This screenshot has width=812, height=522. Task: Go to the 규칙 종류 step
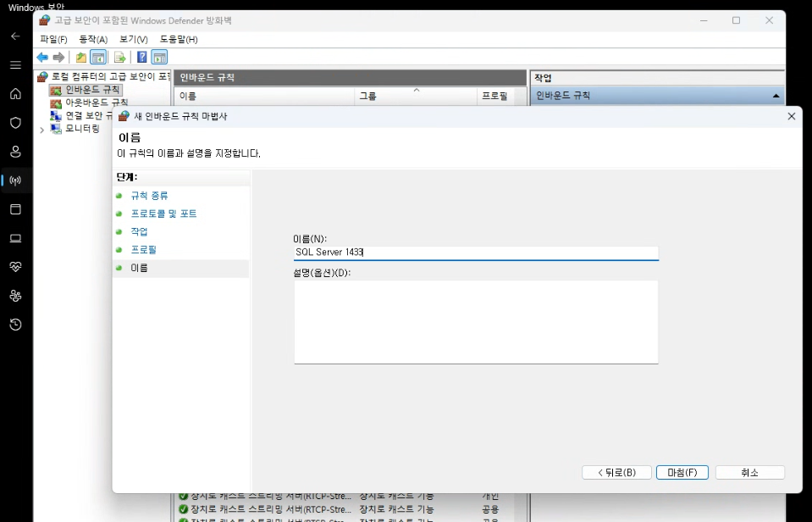pyautogui.click(x=149, y=196)
